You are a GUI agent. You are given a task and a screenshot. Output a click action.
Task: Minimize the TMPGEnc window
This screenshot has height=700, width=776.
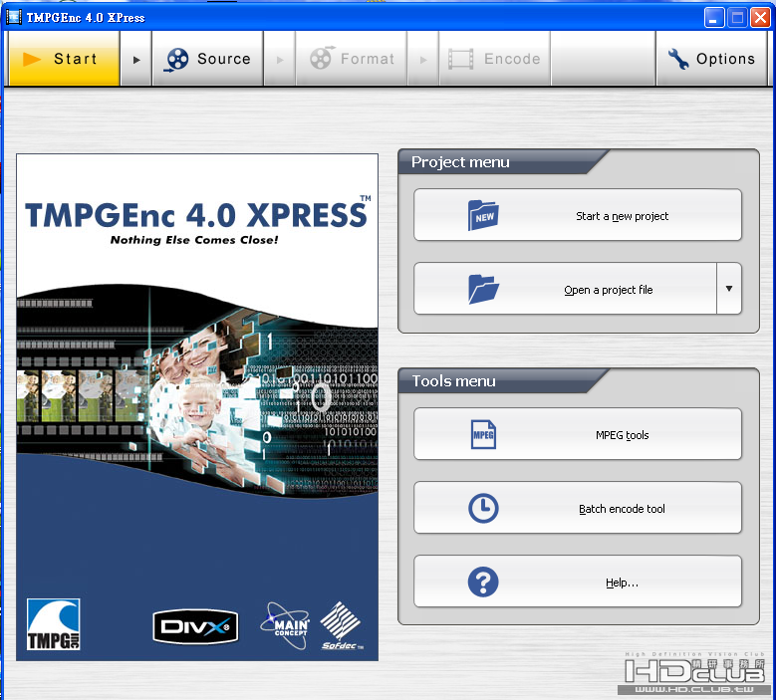(x=714, y=17)
